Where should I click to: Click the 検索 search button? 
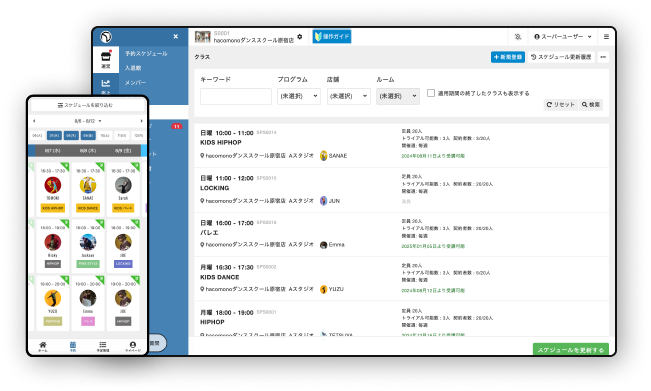click(591, 105)
